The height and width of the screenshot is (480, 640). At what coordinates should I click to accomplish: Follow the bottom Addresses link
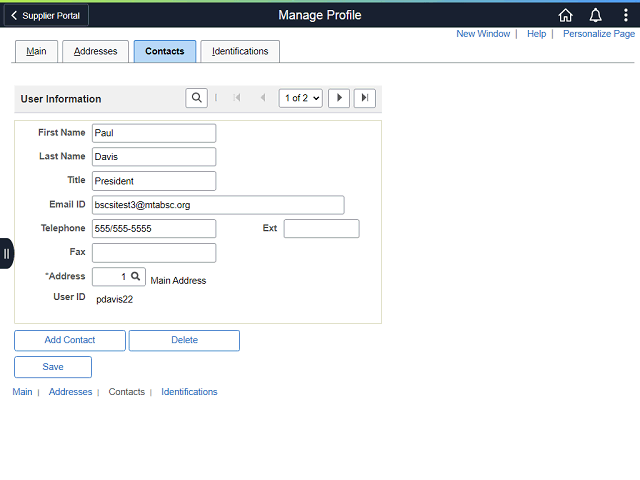(71, 392)
